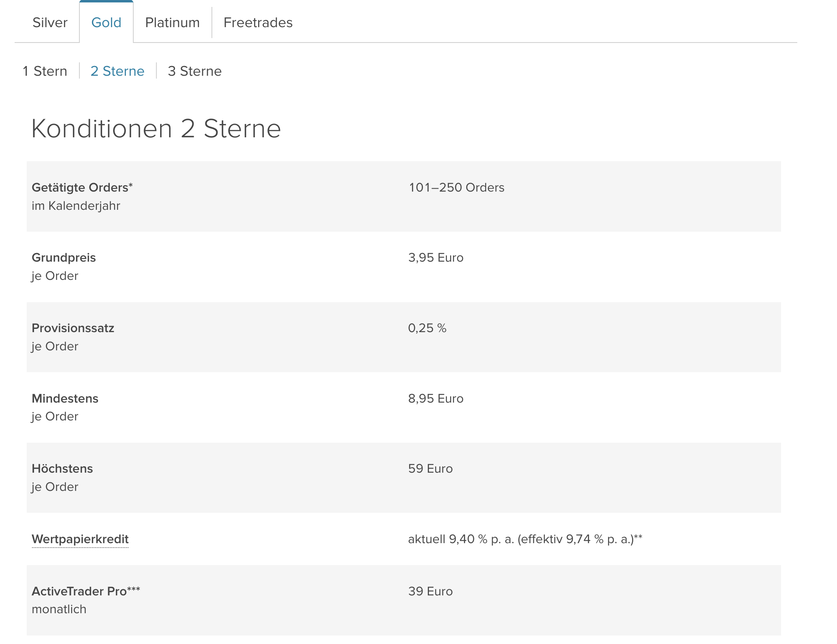Open the Platinum tab
Screen dimensions: 837x644
click(x=172, y=23)
